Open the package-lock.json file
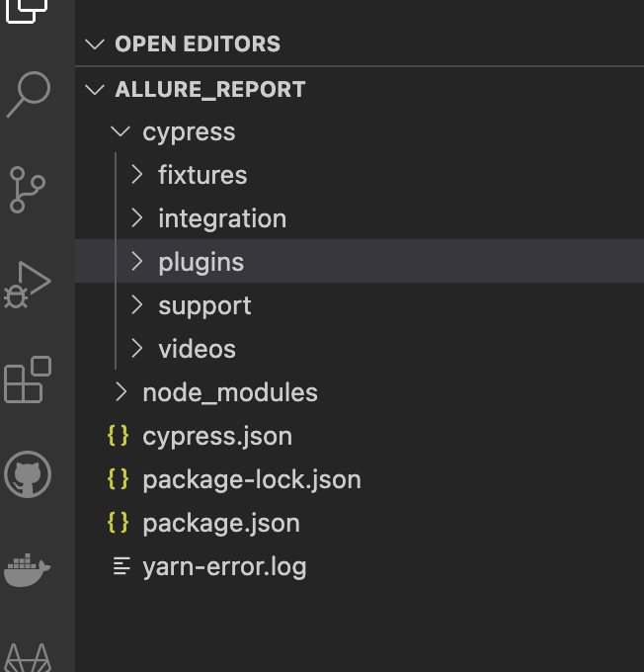 360,479
